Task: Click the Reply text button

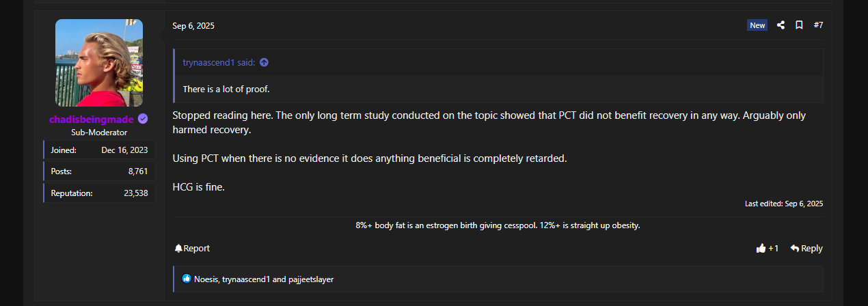Action: point(812,249)
